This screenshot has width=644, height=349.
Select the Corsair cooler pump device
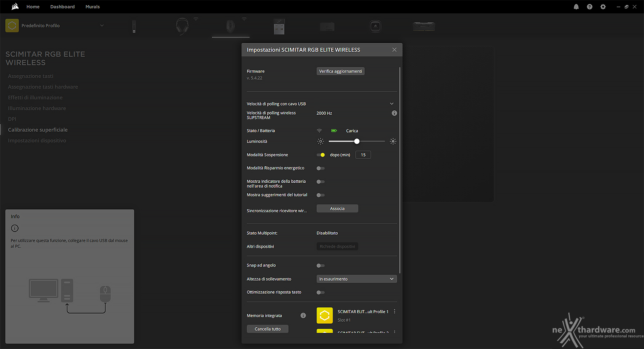[x=376, y=27]
